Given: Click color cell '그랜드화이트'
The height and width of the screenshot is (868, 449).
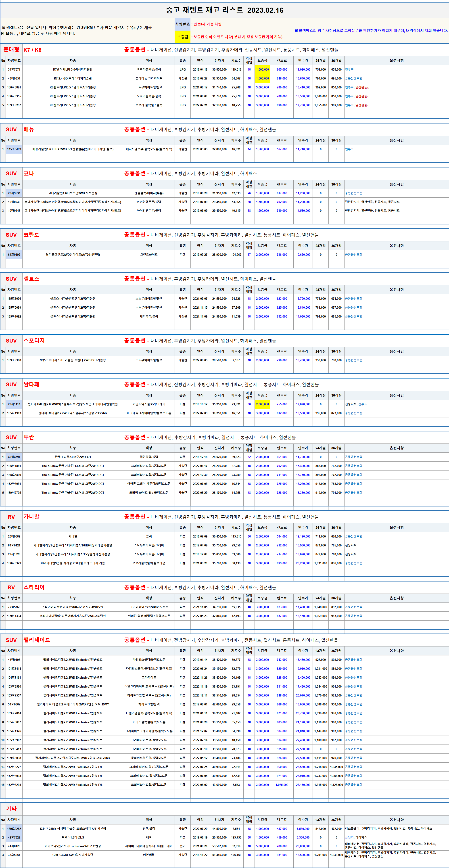Looking at the screenshot, I should point(149,255).
